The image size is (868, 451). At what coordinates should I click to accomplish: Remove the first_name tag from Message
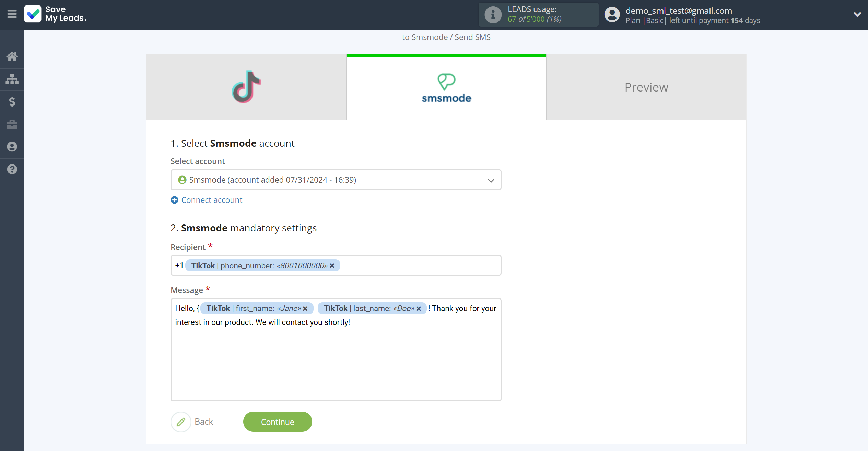[x=305, y=309]
